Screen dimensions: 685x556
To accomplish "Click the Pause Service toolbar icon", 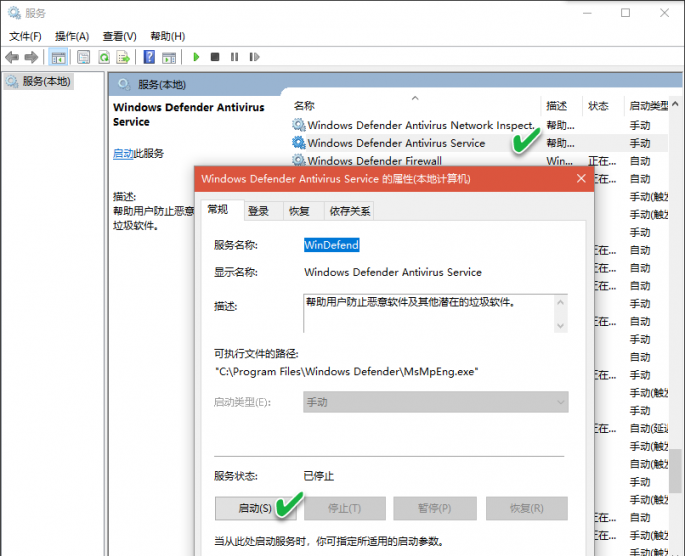I will tap(234, 57).
